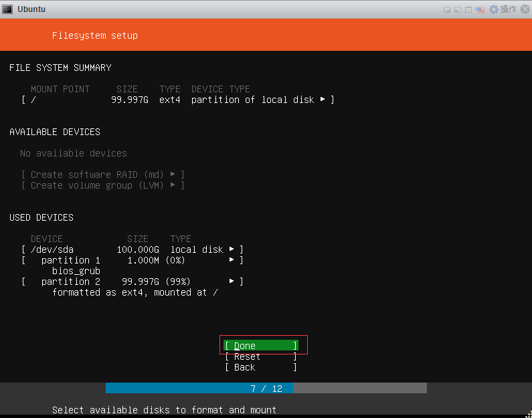This screenshot has height=418, width=532.
Task: Click the second window scaling icon
Action: 458,9
